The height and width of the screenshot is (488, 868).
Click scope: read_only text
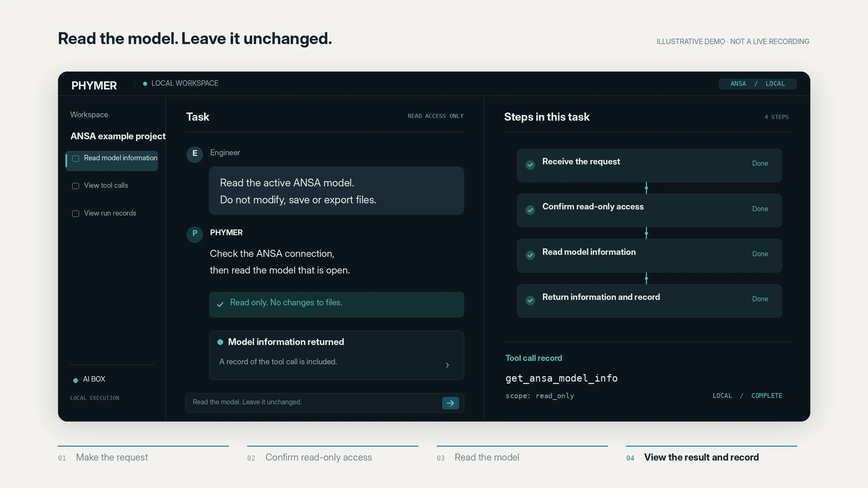[540, 396]
